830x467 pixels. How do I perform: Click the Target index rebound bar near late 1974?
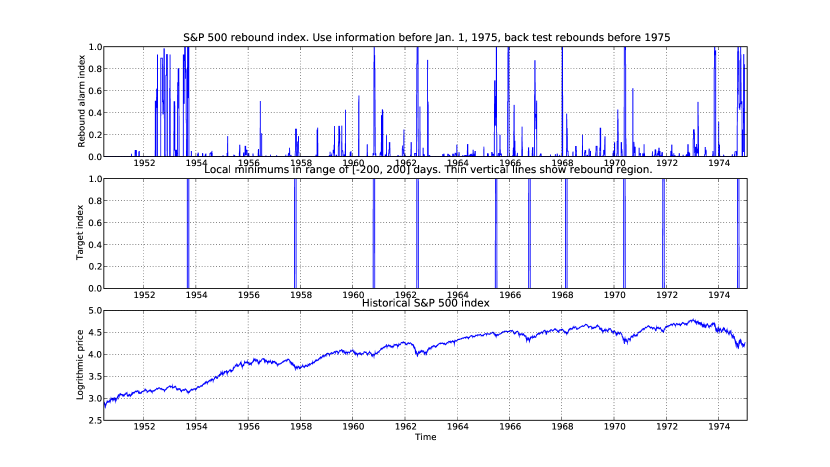point(738,234)
